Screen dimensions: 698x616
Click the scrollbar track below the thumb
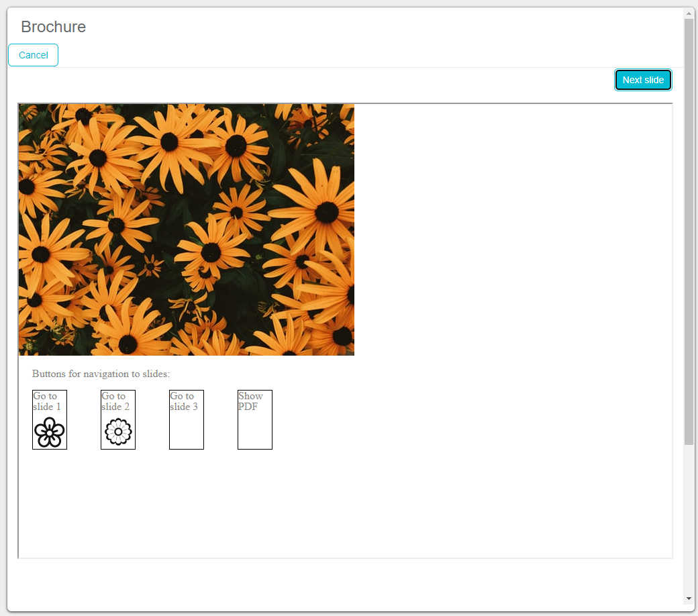[689, 517]
